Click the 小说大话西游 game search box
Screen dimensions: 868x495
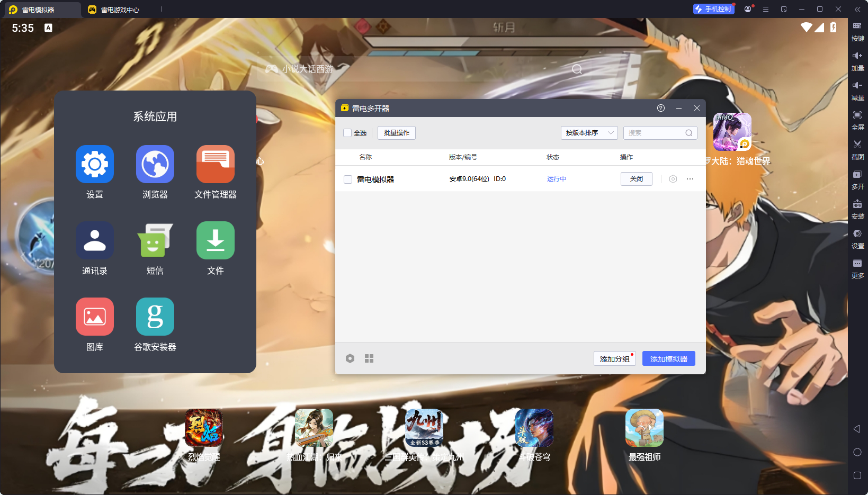tap(424, 69)
